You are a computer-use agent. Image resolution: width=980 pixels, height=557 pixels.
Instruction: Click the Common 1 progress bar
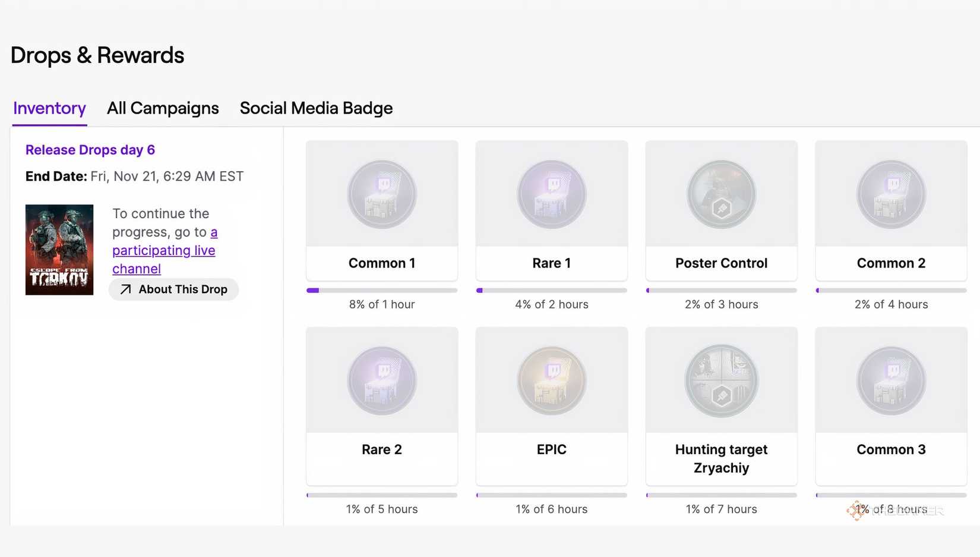pyautogui.click(x=381, y=290)
